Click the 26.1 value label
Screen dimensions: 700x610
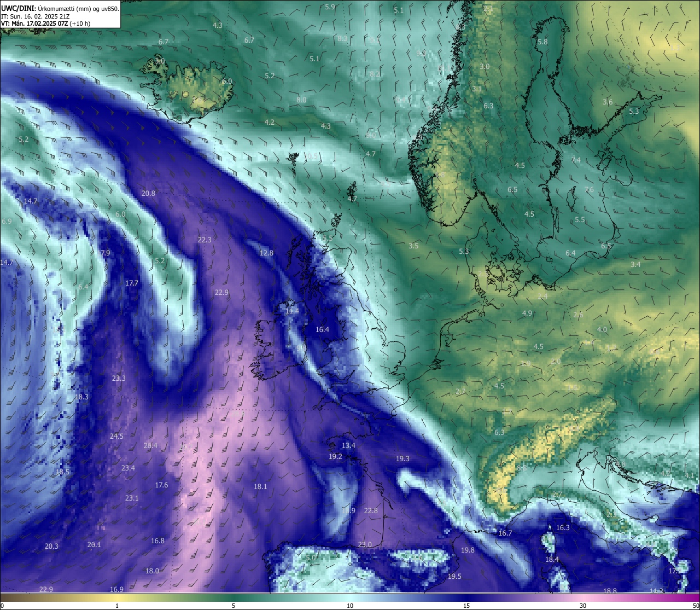click(94, 545)
